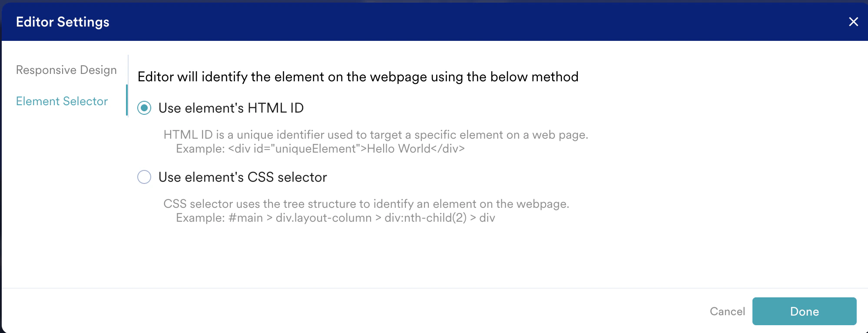Click the blue active indicator beside Element Selector

pos(127,100)
